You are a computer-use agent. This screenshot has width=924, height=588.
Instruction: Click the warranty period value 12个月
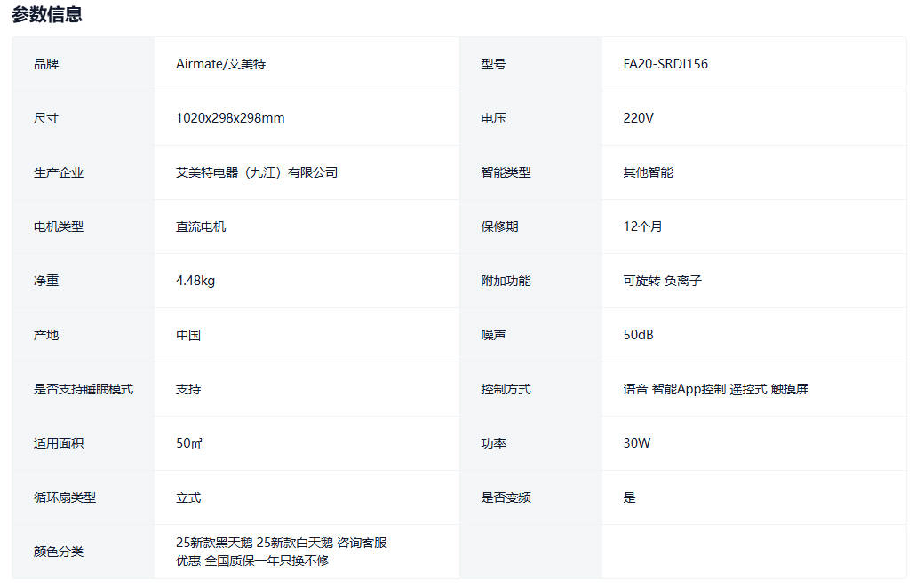coord(642,226)
